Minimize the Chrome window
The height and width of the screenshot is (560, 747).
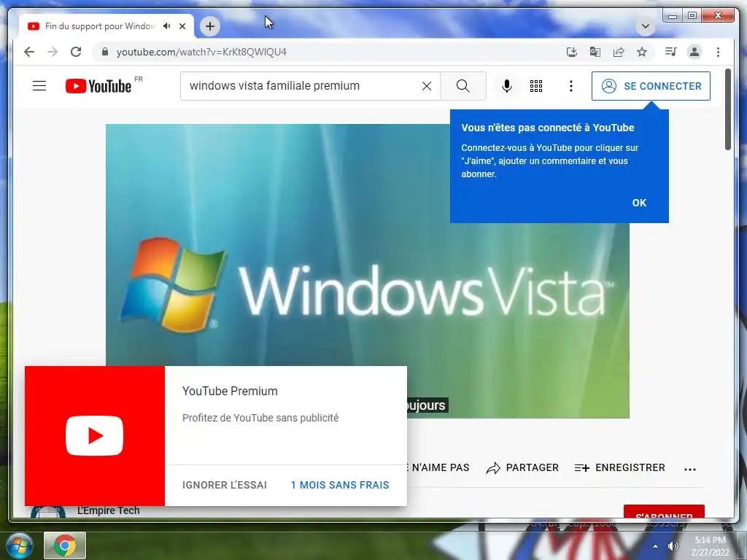(672, 16)
